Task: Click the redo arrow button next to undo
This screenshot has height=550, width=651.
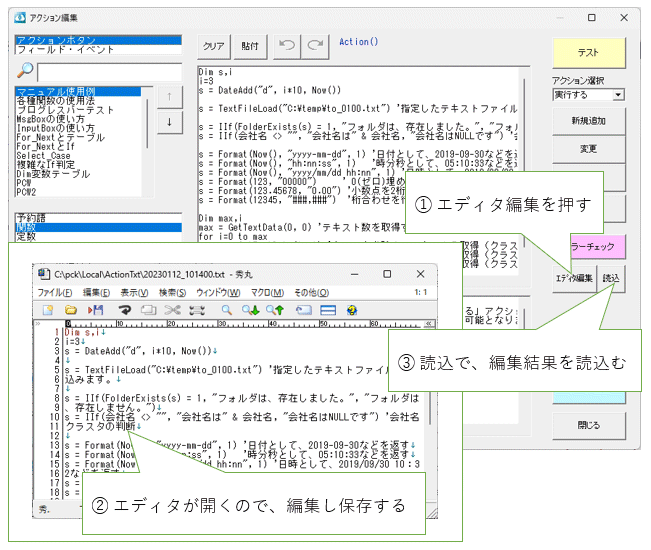Action: pyautogui.click(x=316, y=46)
